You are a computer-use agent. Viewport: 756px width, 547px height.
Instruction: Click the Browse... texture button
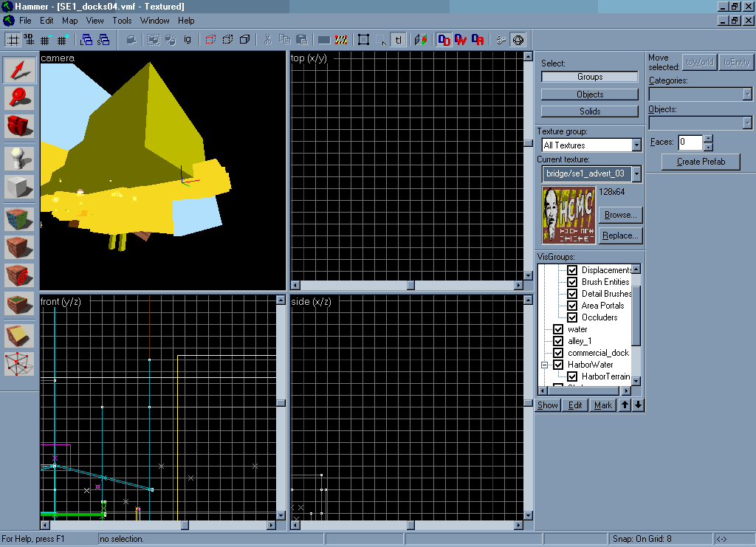620,215
